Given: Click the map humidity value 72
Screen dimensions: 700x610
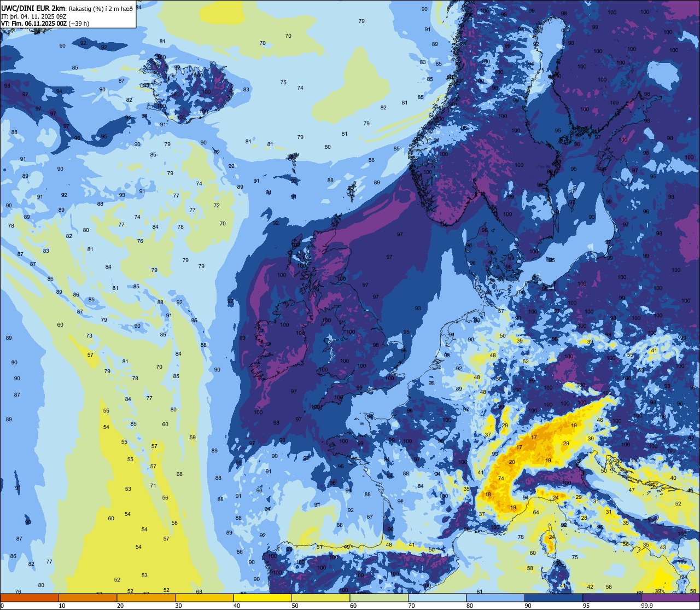Looking at the screenshot, I should (x=217, y=206).
